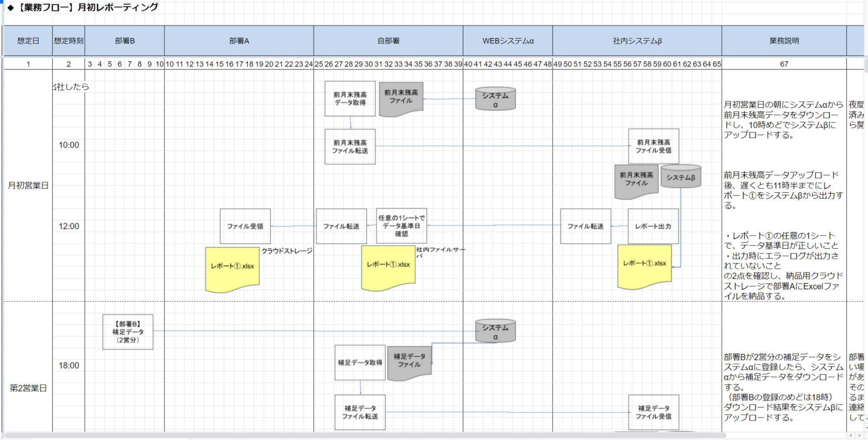Viewport: 868px width, 440px height.
Task: Click the 【部署B】補足データ(2営分) box
Action: (128, 332)
